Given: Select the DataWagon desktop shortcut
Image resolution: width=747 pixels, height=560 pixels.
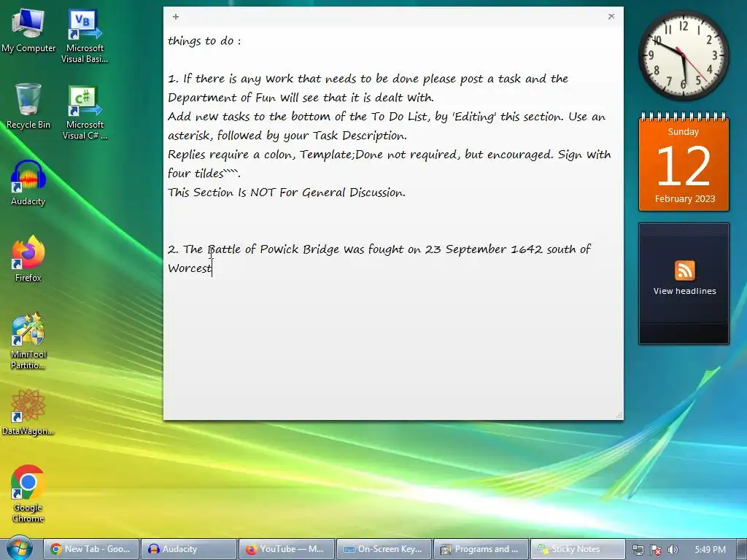Looking at the screenshot, I should coord(28,413).
